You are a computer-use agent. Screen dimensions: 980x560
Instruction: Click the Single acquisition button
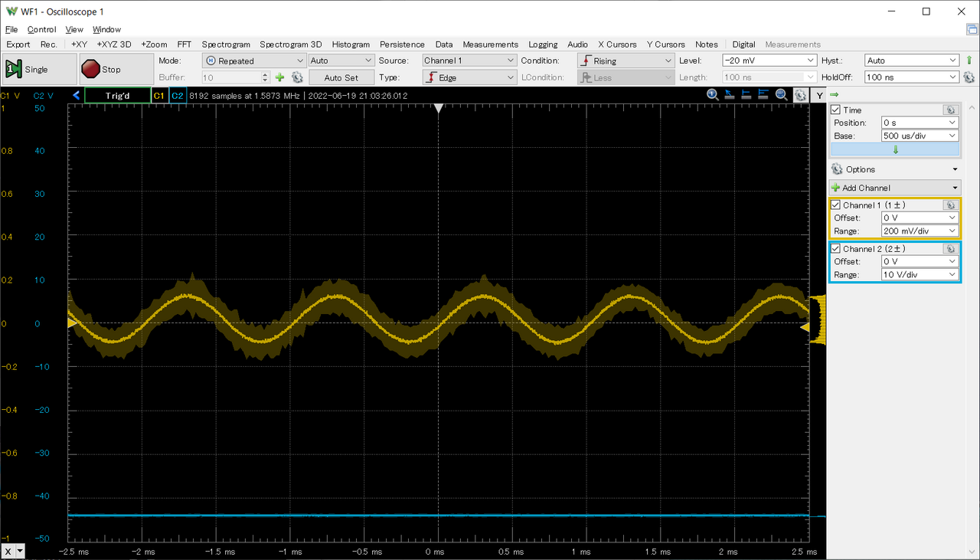click(38, 69)
